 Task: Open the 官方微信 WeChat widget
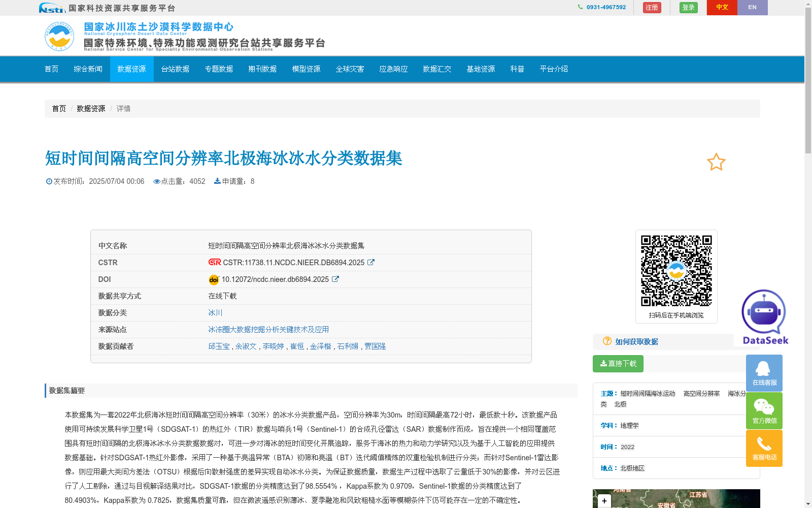click(x=764, y=410)
